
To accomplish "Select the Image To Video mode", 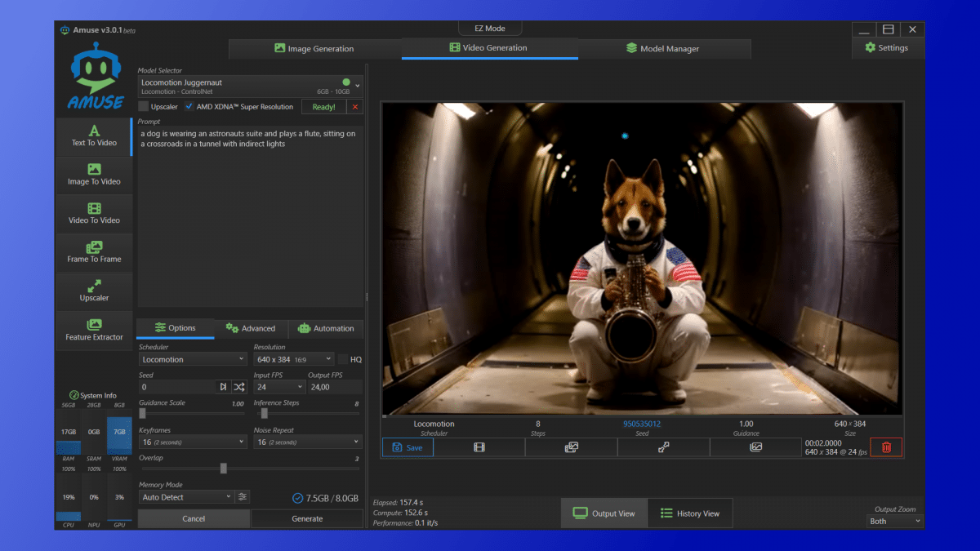I will [94, 175].
